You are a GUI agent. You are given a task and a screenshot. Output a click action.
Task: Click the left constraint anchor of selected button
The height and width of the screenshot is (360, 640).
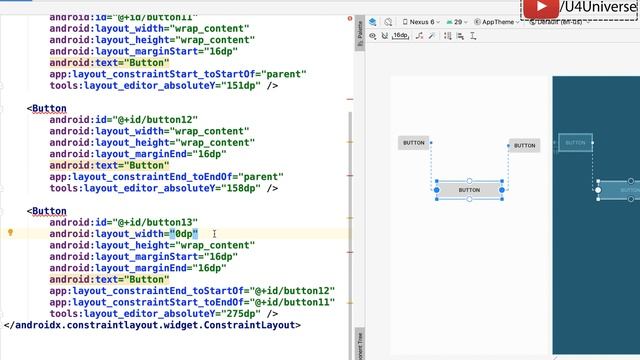pos(437,190)
